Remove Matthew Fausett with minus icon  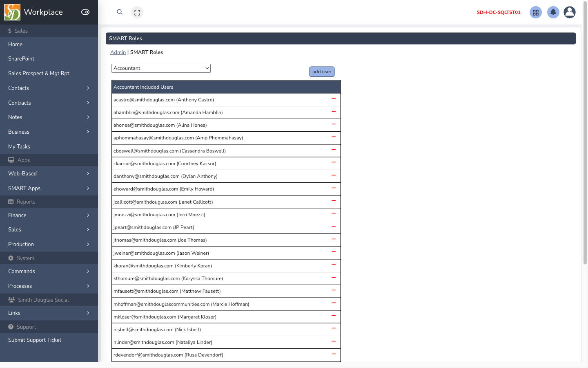coord(334,290)
